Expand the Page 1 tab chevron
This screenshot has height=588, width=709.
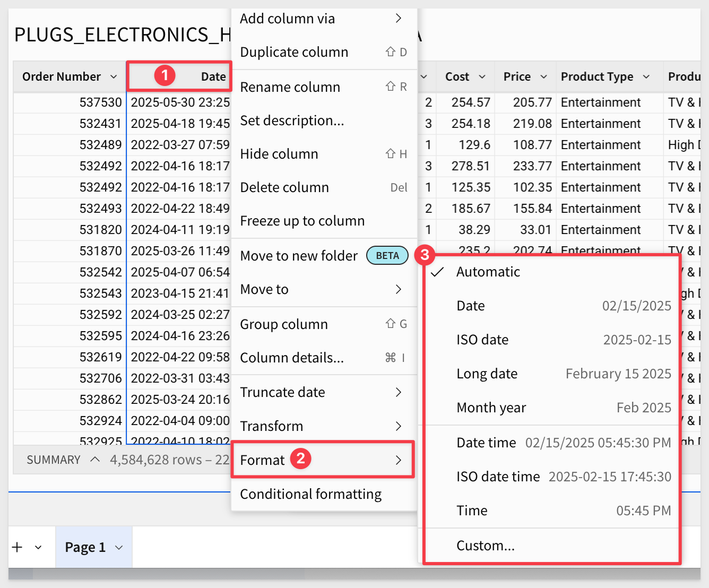tap(119, 548)
